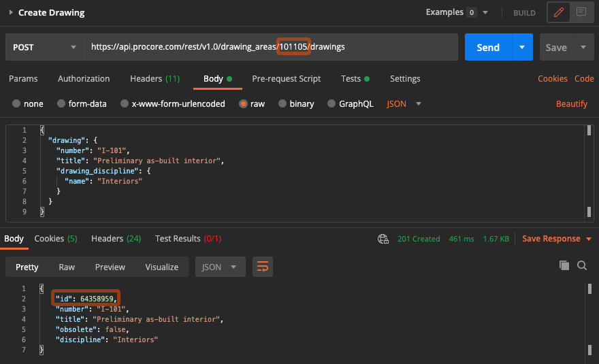Open the Save Response dropdown

click(557, 239)
